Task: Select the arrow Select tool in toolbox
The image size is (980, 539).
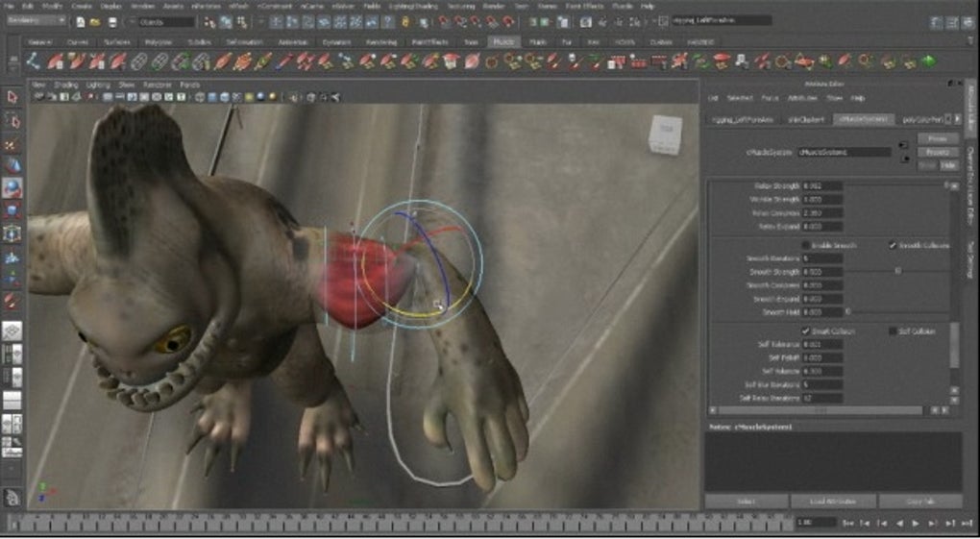Action: point(12,97)
